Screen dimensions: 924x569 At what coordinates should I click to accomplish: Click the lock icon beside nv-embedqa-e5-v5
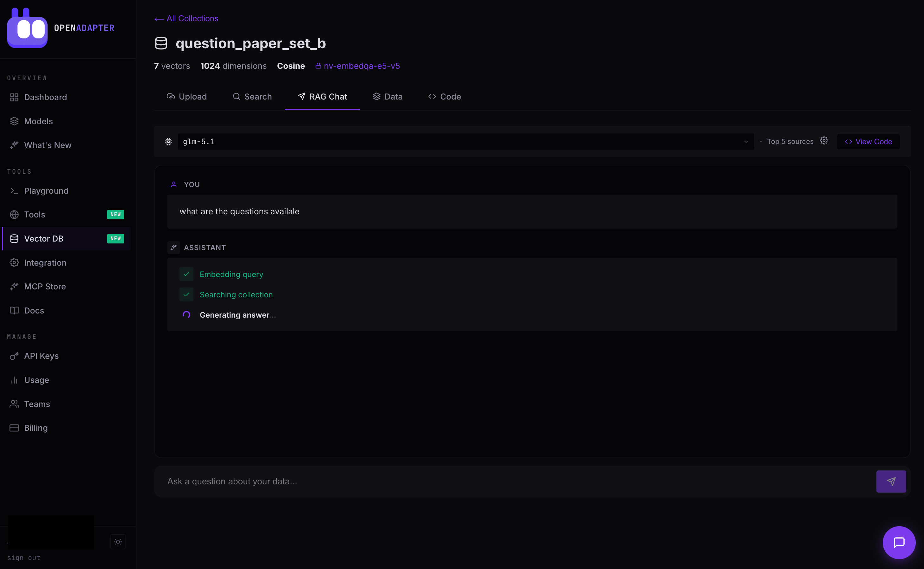point(318,66)
